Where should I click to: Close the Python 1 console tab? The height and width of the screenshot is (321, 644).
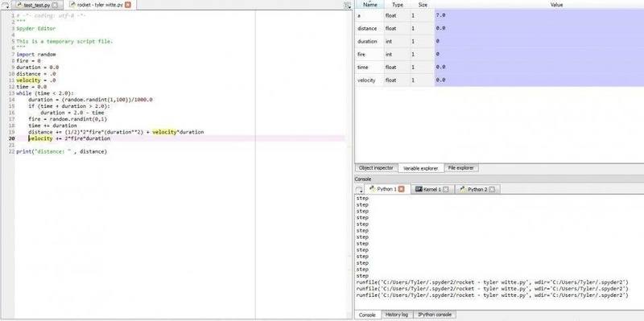point(401,189)
